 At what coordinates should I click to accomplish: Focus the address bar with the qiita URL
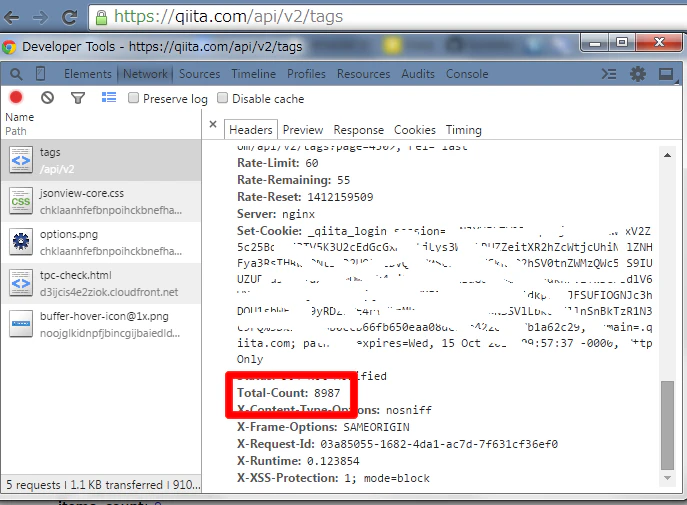[x=388, y=17]
